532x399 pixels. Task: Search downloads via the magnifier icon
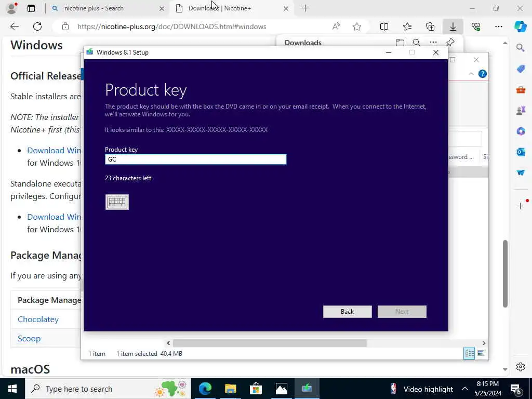click(x=416, y=43)
